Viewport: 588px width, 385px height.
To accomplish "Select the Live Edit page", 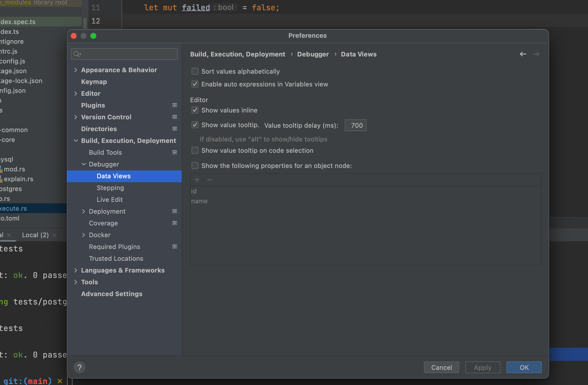I will pyautogui.click(x=110, y=200).
